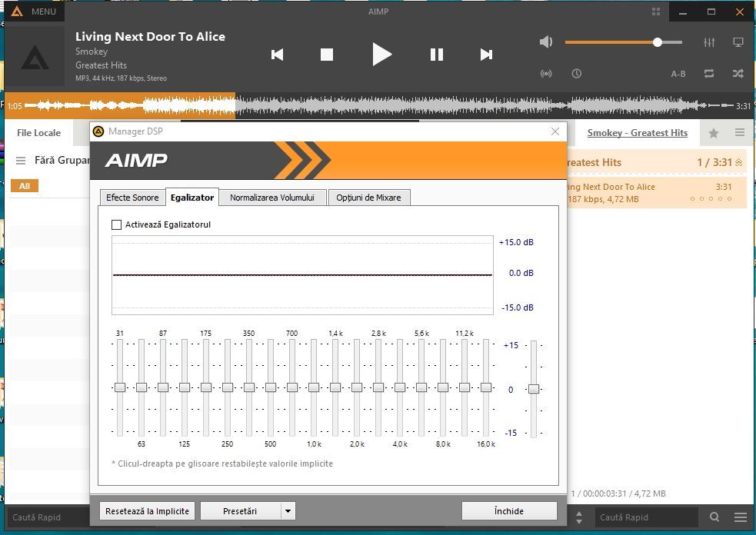756x535 pixels.
Task: Adjust the 31 Hz equalizer band slider
Action: 120,387
